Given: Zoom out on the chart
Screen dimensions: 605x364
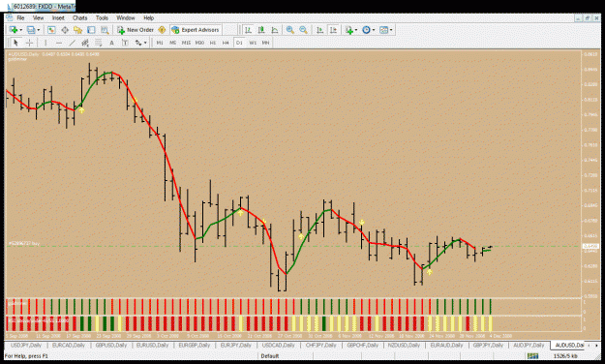Looking at the screenshot, I should point(303,30).
